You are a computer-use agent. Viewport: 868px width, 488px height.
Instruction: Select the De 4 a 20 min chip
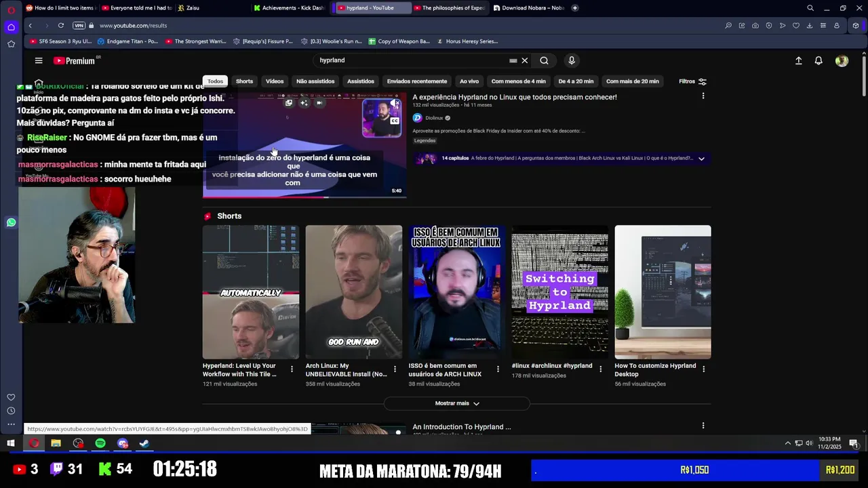click(x=576, y=81)
